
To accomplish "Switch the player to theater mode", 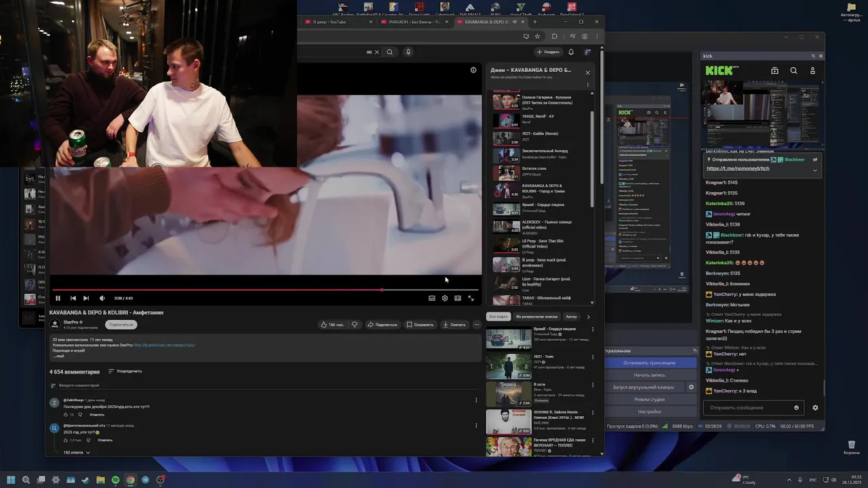I will [458, 298].
